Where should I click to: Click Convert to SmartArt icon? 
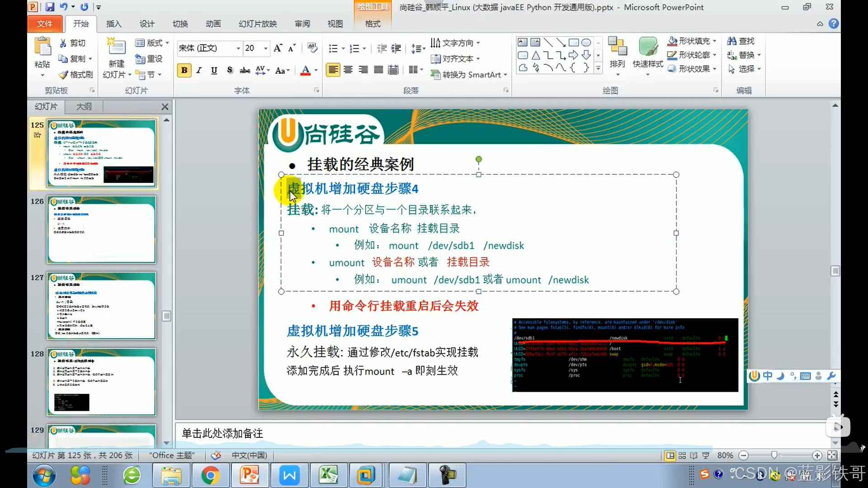pyautogui.click(x=435, y=75)
